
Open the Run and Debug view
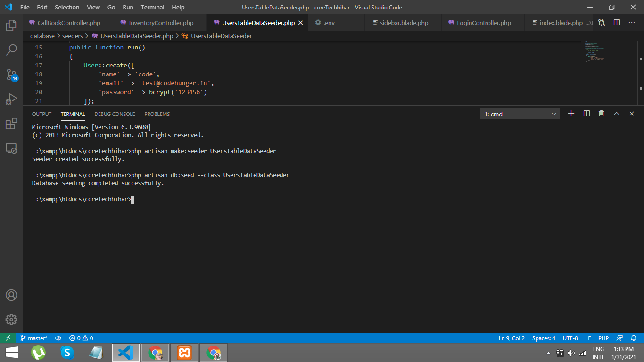(11, 99)
